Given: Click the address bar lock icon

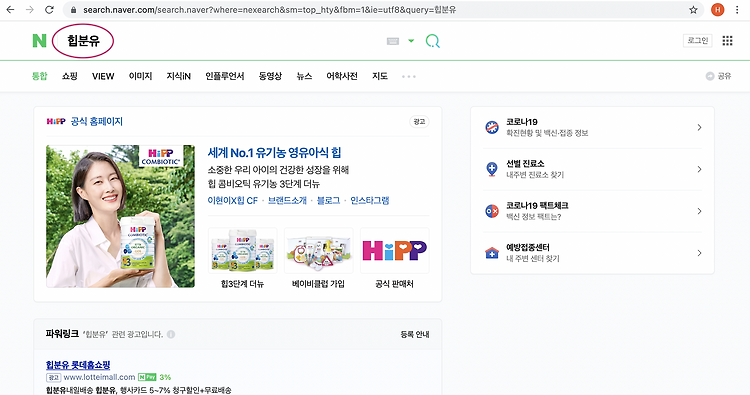Looking at the screenshot, I should [x=73, y=10].
